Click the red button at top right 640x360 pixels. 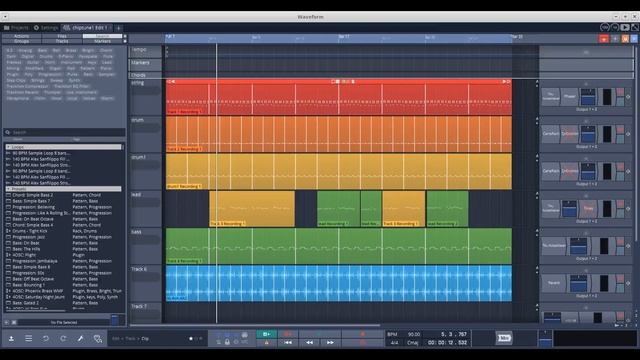604,39
